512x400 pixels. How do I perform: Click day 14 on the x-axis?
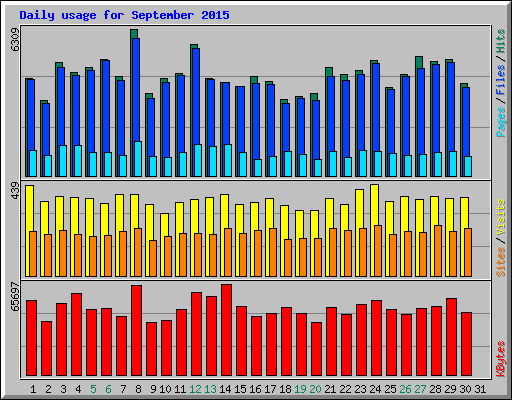point(225,389)
